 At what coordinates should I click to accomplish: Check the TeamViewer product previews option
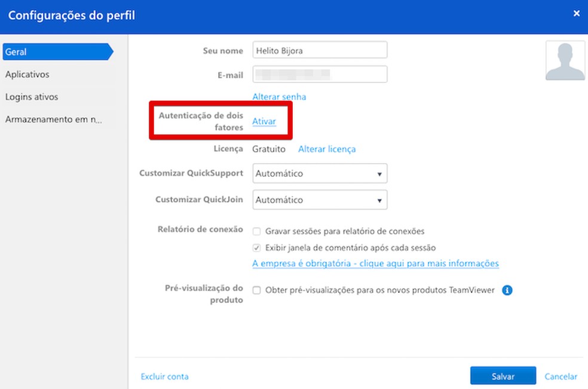click(x=256, y=290)
